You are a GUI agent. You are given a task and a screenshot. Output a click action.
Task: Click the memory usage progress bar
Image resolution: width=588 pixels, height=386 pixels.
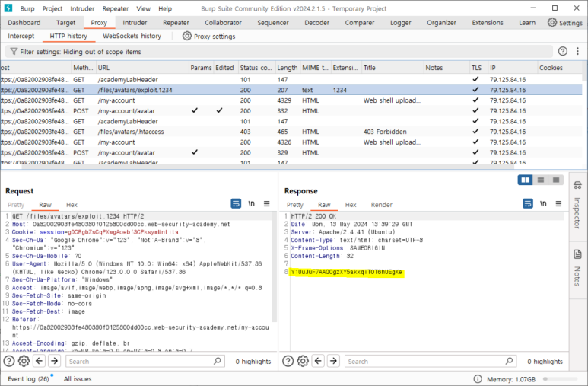click(560, 379)
